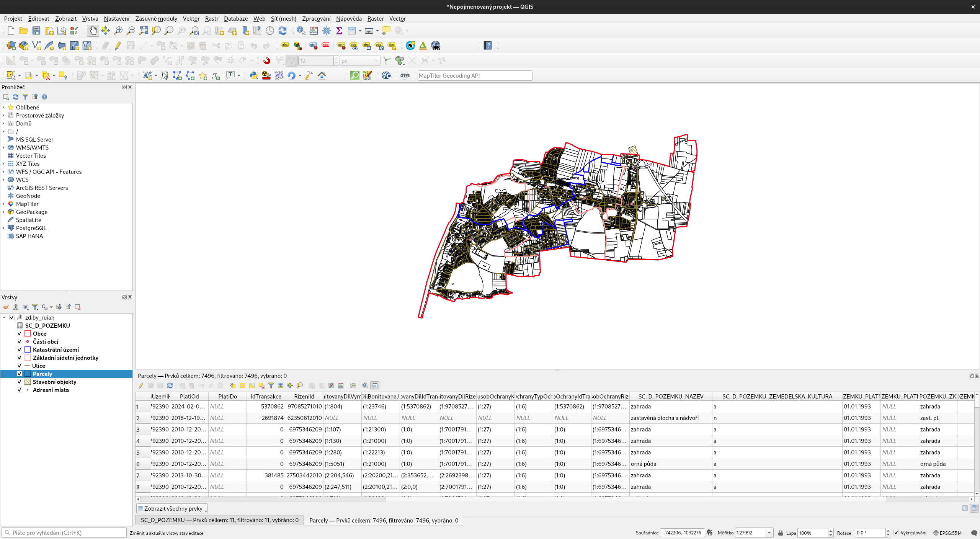Open the Zpracování menu
This screenshot has width=980, height=539.
click(316, 19)
